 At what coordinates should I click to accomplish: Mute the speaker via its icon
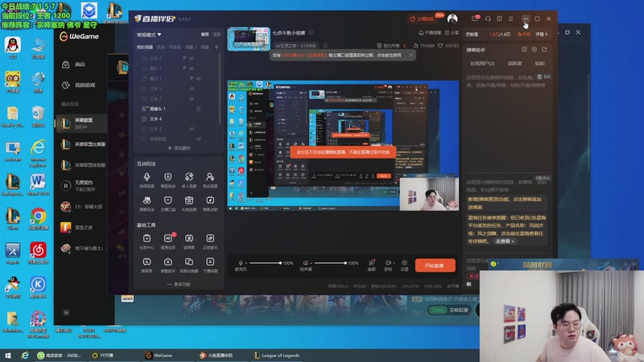tap(306, 263)
